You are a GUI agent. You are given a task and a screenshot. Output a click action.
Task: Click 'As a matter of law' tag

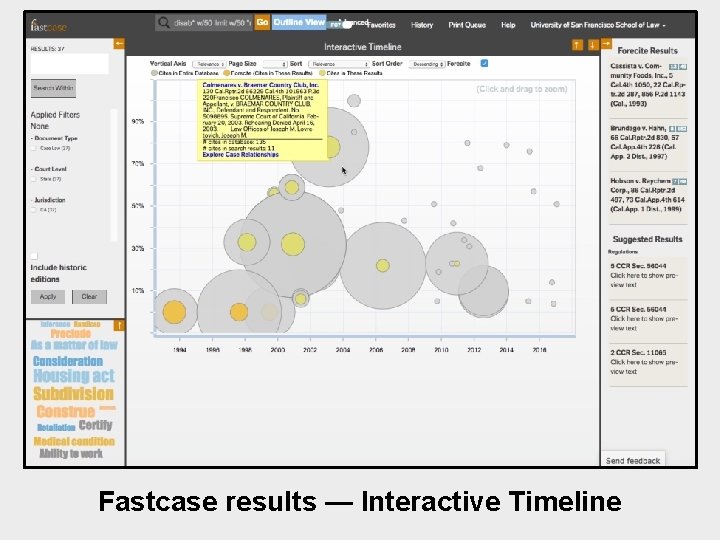[74, 345]
